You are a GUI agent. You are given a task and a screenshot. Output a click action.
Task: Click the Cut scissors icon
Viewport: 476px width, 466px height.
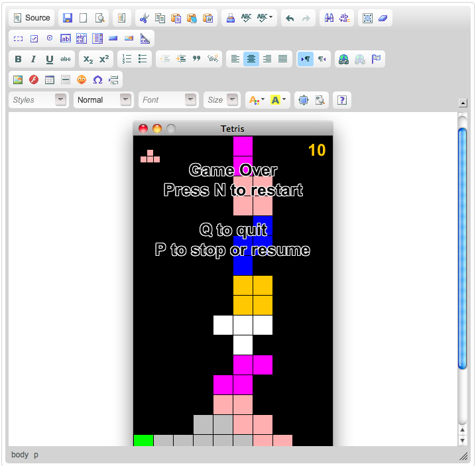(x=145, y=18)
